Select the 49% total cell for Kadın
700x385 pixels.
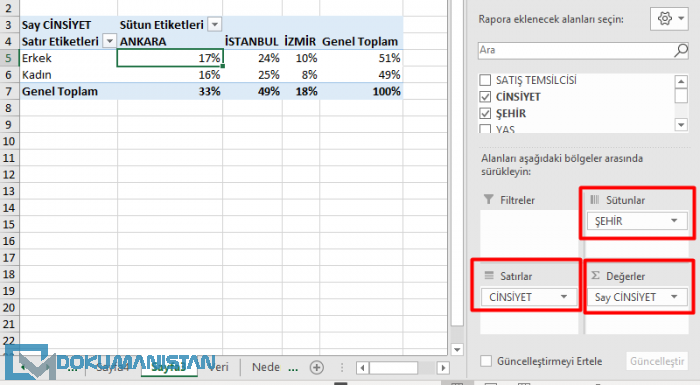pos(361,75)
